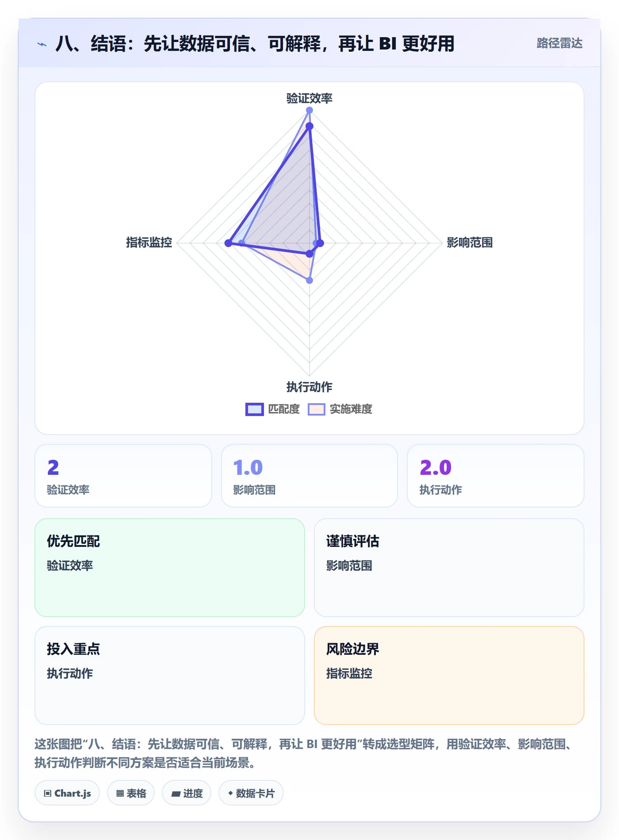Image resolution: width=619 pixels, height=840 pixels.
Task: Select the 影响范围 stat card showing 1.0
Action: point(309,476)
